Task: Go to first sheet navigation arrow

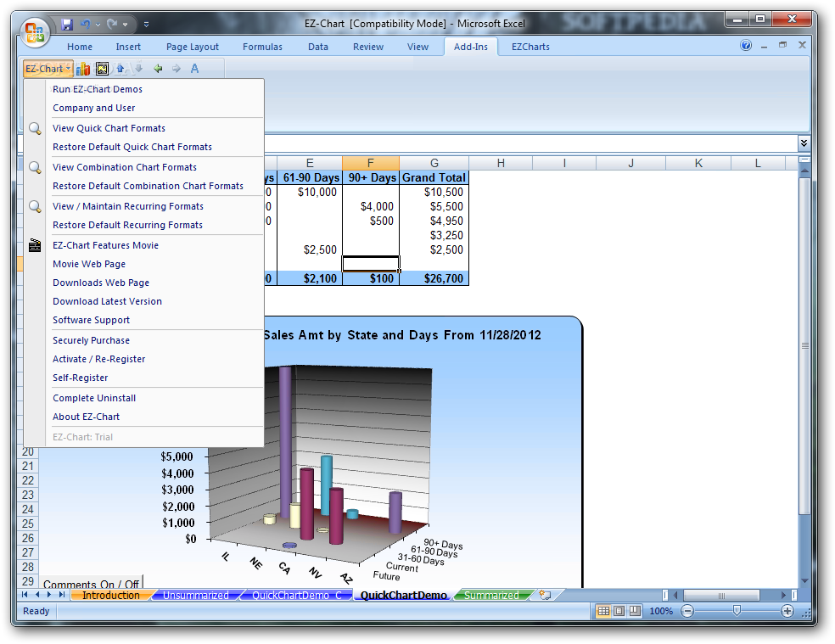Action: click(x=25, y=595)
